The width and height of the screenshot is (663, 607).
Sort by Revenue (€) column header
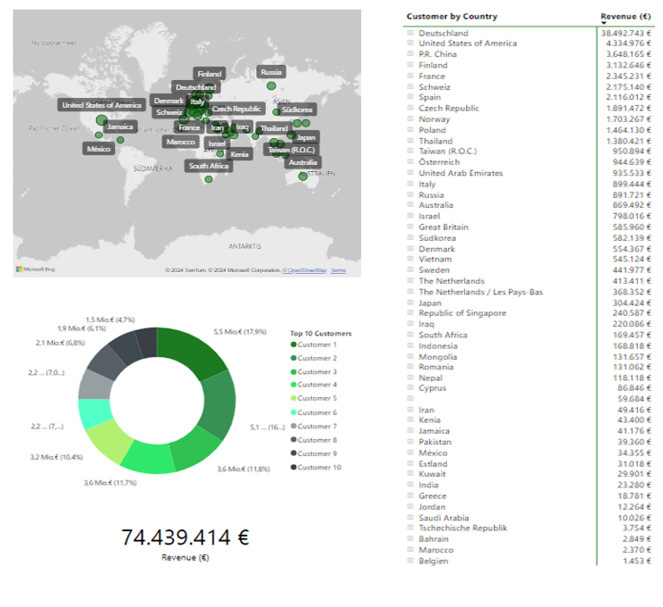click(x=626, y=16)
